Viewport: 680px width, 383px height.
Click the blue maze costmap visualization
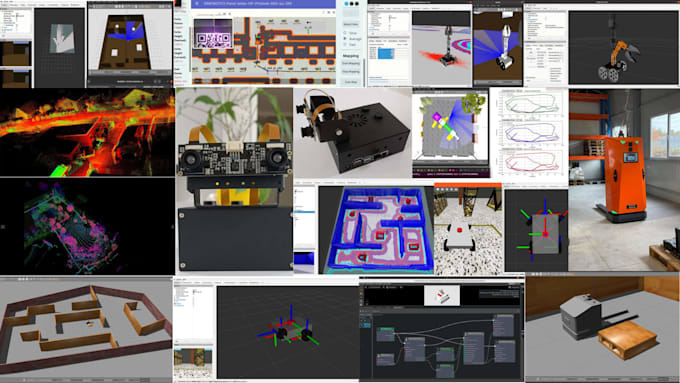click(376, 230)
